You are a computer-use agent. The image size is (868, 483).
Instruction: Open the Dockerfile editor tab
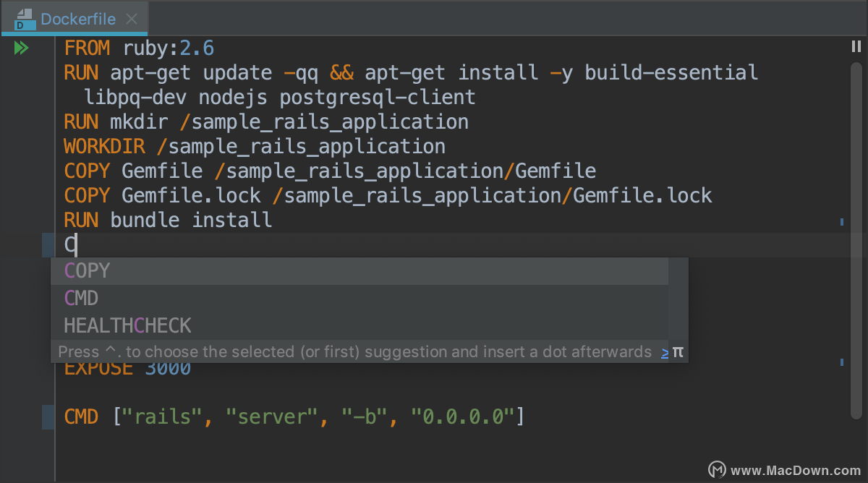pos(73,19)
